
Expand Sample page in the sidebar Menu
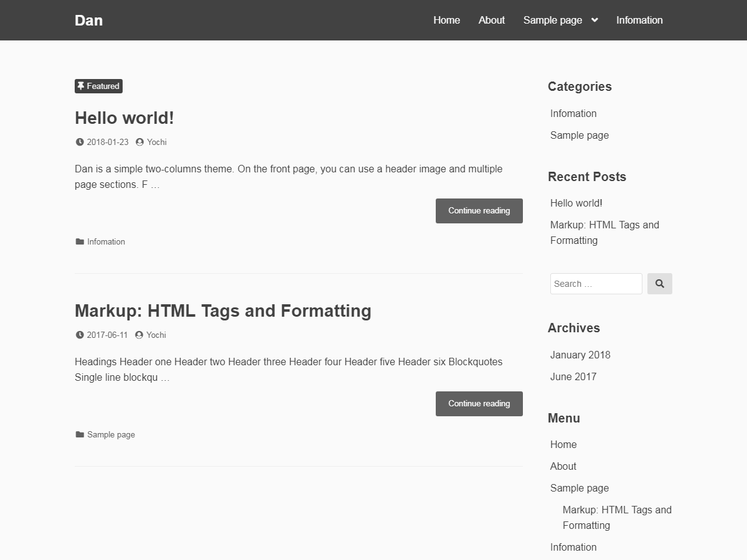(x=579, y=488)
